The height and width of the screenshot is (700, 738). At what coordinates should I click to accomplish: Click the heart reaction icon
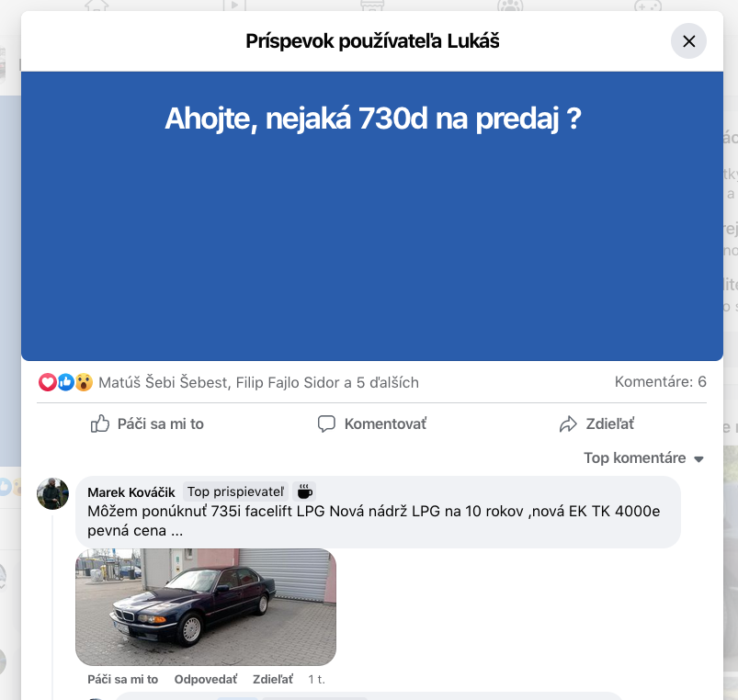click(x=47, y=382)
